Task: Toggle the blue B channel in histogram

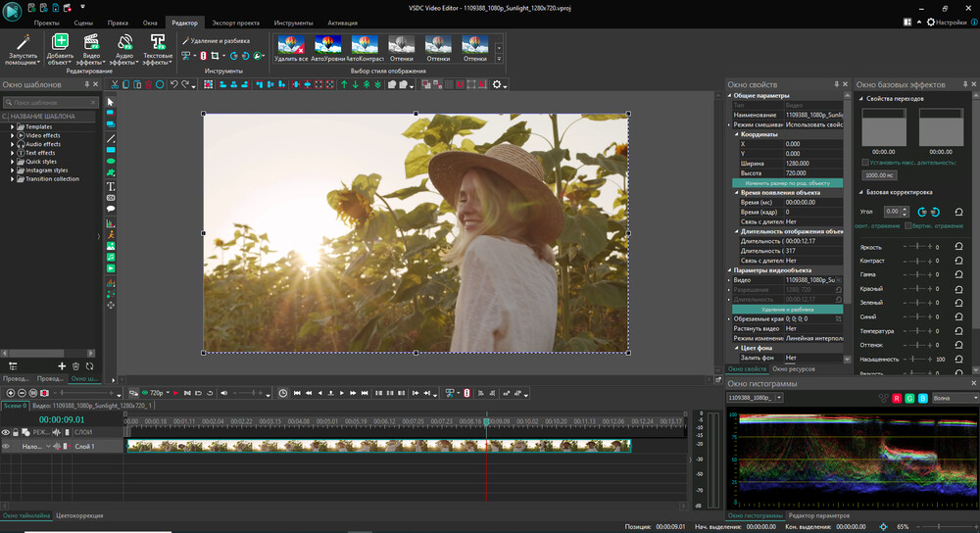Action: tap(922, 398)
